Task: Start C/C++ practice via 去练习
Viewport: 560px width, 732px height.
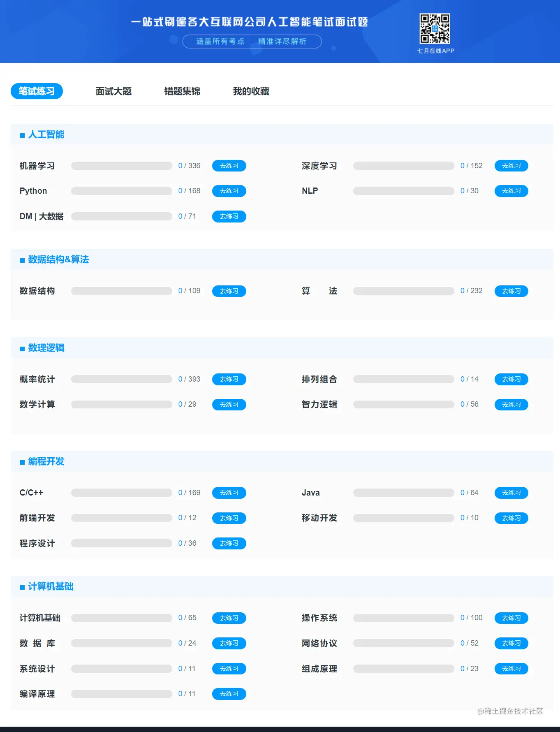Action: [x=229, y=493]
